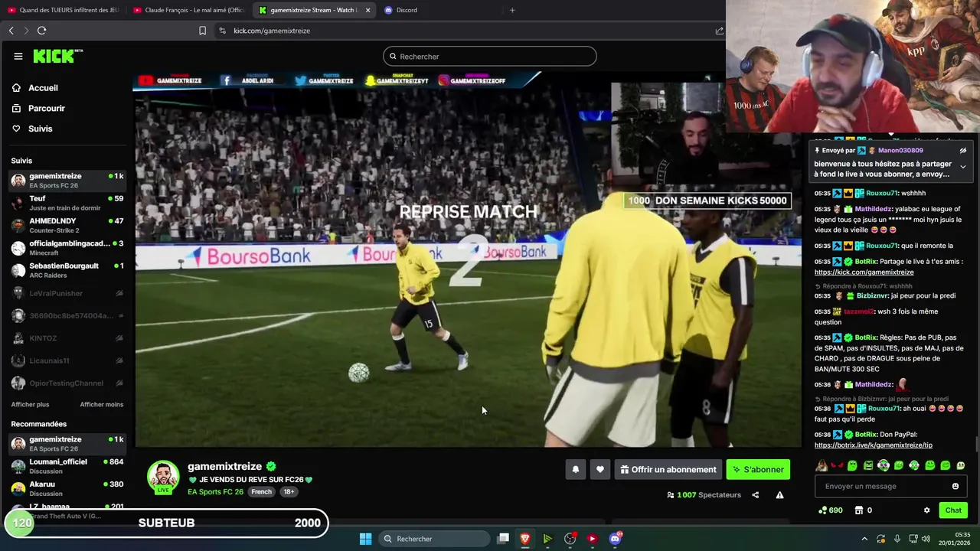
Task: Go back in browser history
Action: [x=11, y=31]
